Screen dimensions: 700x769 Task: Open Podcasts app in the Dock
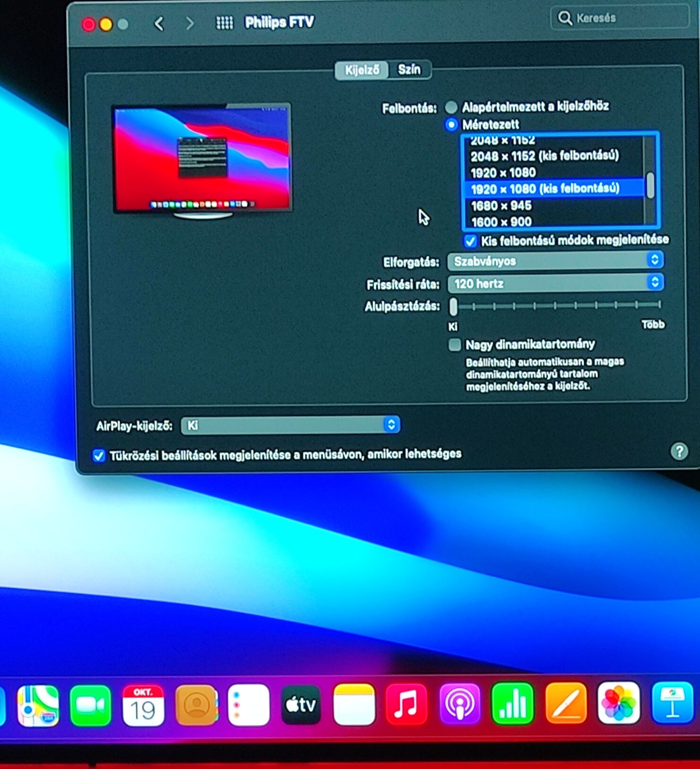click(x=459, y=703)
